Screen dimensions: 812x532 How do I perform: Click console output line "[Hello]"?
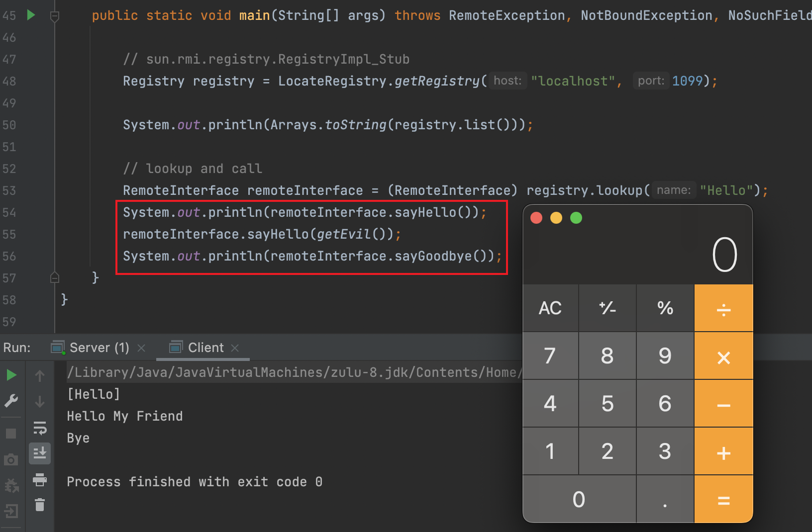pyautogui.click(x=94, y=394)
